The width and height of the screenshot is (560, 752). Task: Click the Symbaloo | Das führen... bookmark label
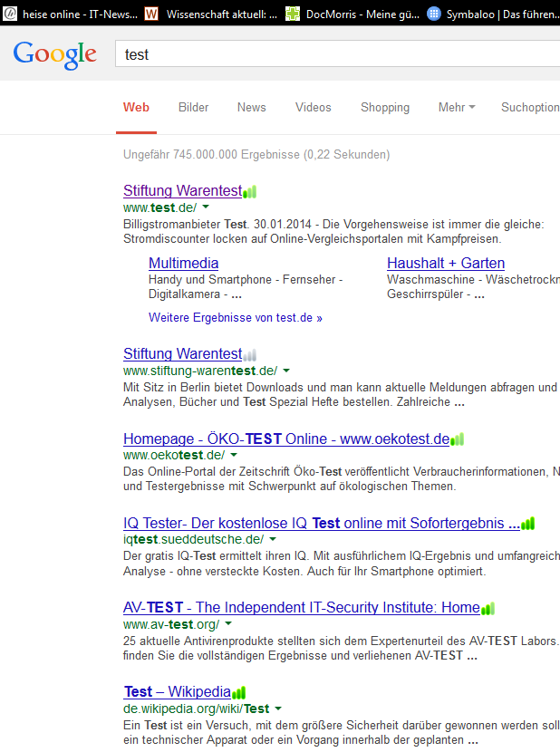coord(503,14)
